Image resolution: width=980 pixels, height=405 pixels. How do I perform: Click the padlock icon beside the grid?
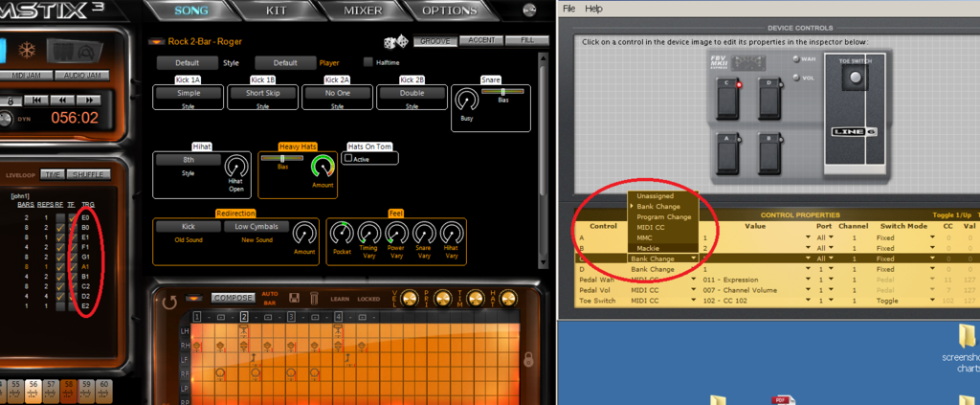[x=527, y=360]
